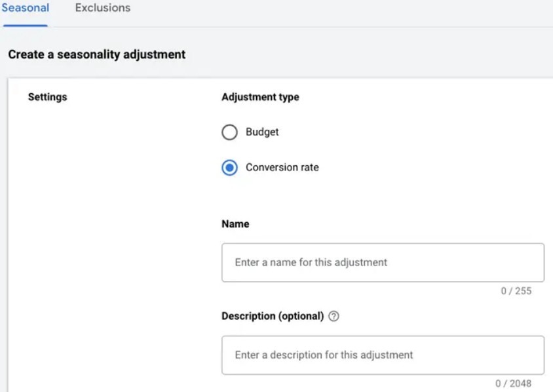Viewport: 553px width, 392px height.
Task: Switch to the Exclusions tab
Action: coord(102,9)
